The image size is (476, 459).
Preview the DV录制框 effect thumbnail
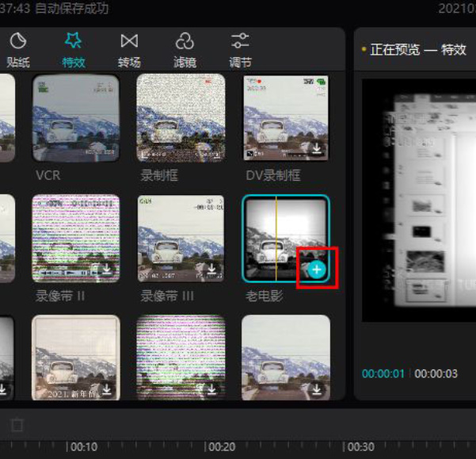pos(286,117)
